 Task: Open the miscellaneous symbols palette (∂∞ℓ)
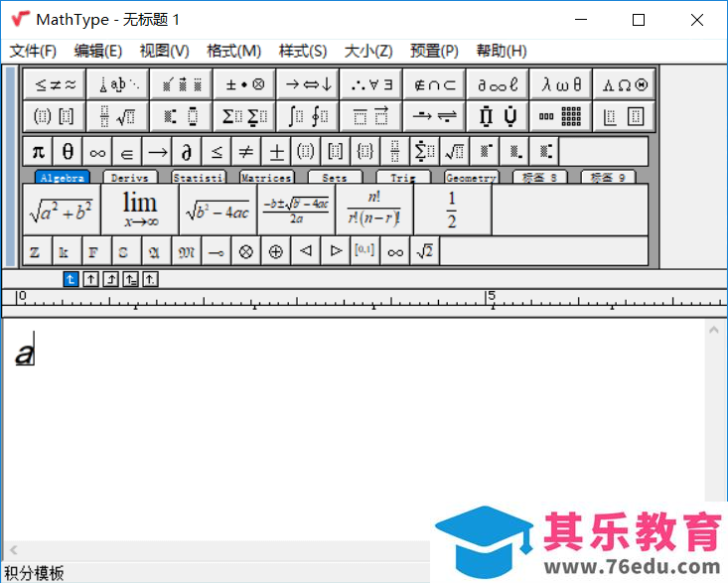(x=498, y=84)
